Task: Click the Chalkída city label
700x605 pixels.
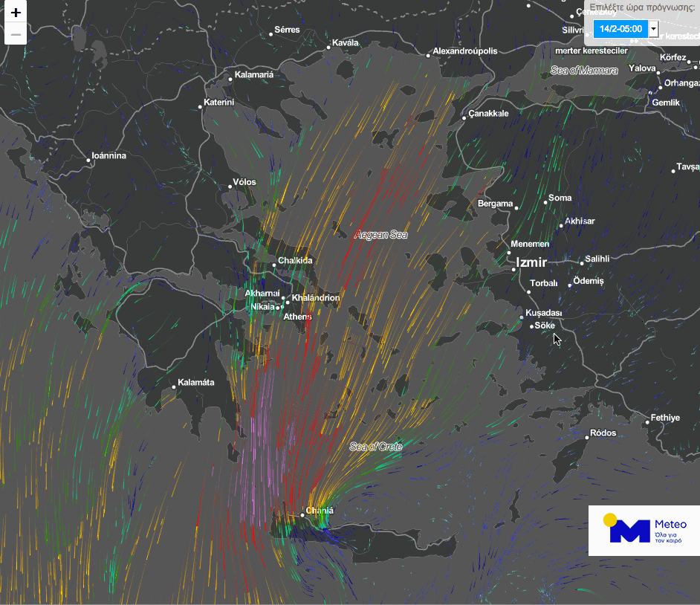Action: pos(295,261)
